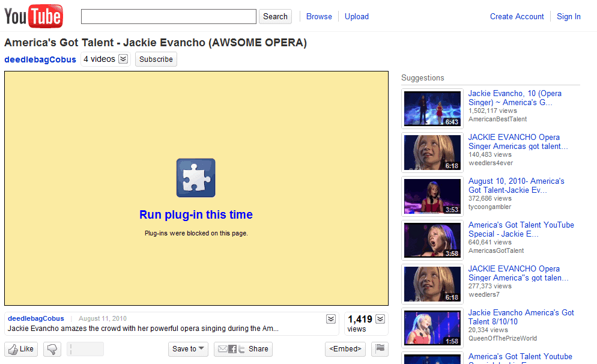Expand the 4 videos dropdown next to the uploader
This screenshot has width=597, height=364.
123,59
